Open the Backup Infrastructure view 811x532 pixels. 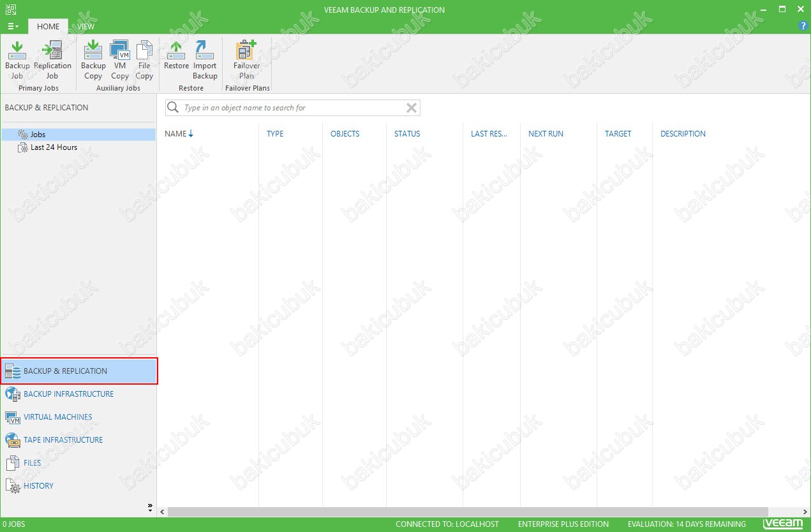(79, 394)
